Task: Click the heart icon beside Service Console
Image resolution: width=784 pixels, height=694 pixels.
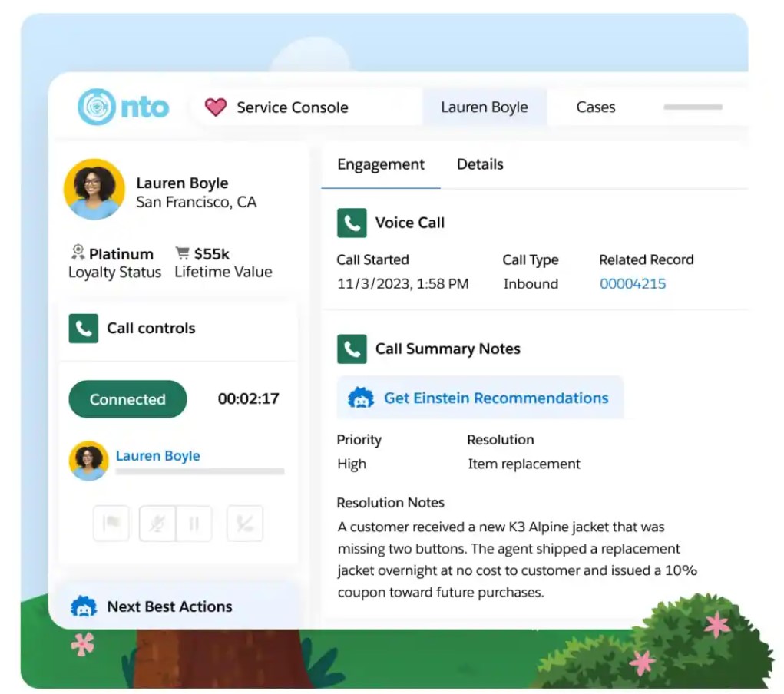Action: [216, 107]
